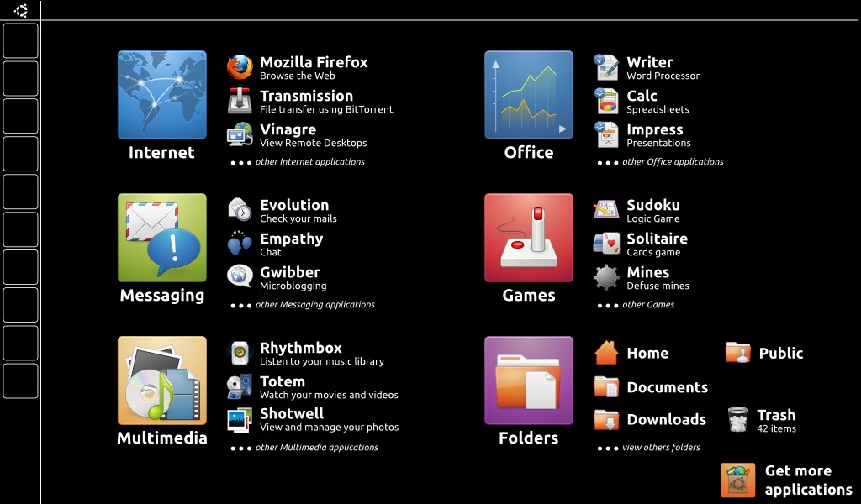Viewport: 861px width, 504px height.
Task: Click 'Listen to your music library' text
Action: tap(322, 361)
